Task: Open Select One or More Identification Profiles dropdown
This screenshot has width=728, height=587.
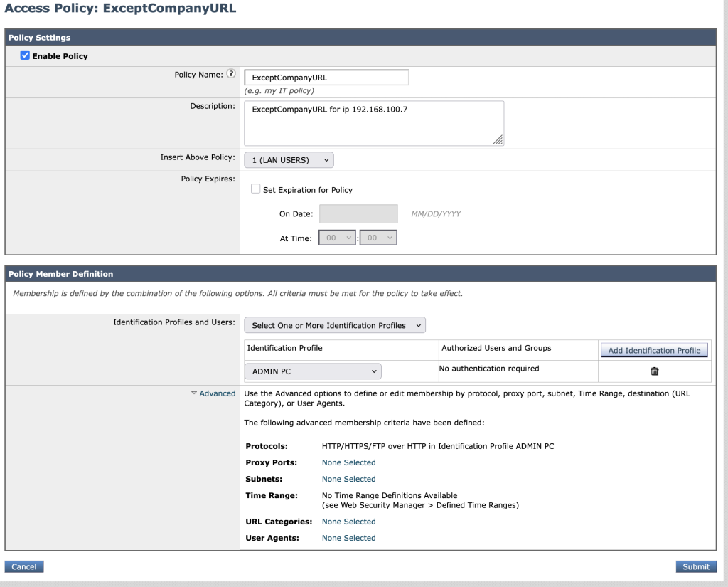Action: coord(335,325)
